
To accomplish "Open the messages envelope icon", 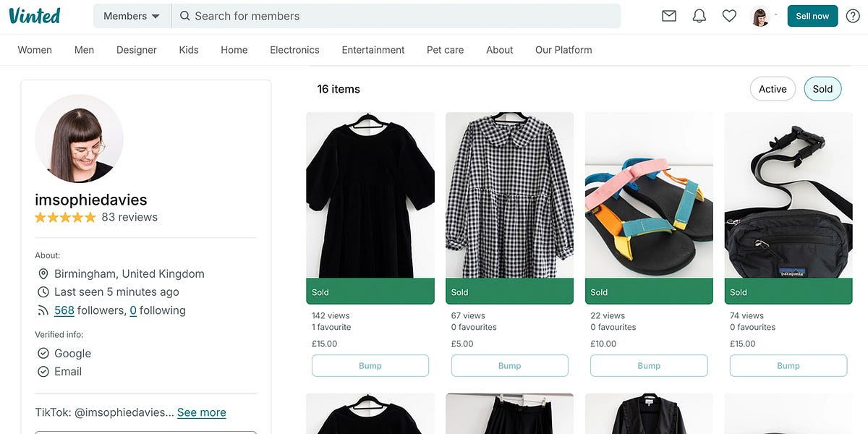I will 669,15.
